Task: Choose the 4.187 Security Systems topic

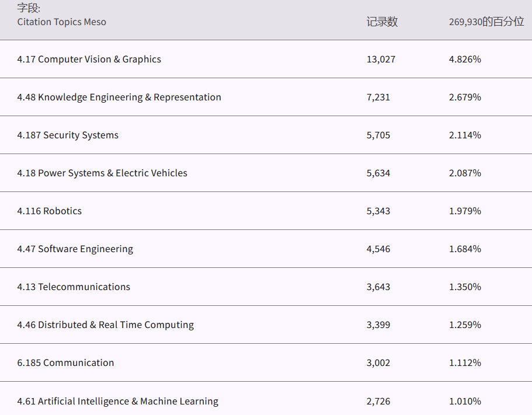Action: [68, 135]
